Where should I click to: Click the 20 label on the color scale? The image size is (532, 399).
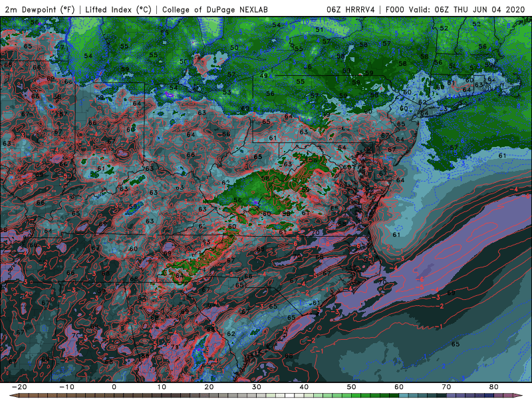point(209,387)
